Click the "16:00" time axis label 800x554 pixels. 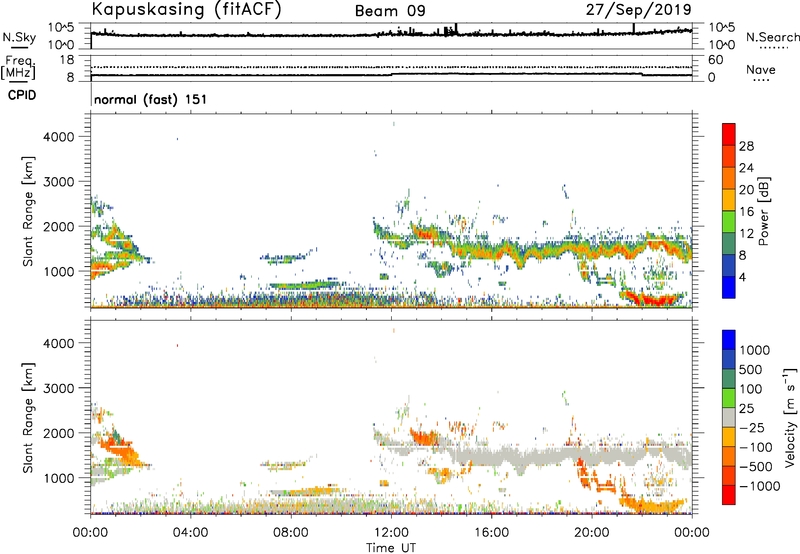[491, 533]
